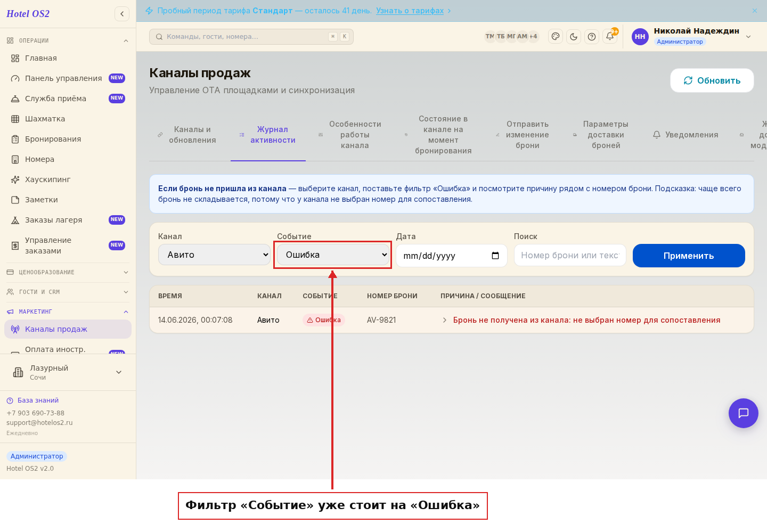
Task: Click the НН user avatar
Action: click(640, 37)
